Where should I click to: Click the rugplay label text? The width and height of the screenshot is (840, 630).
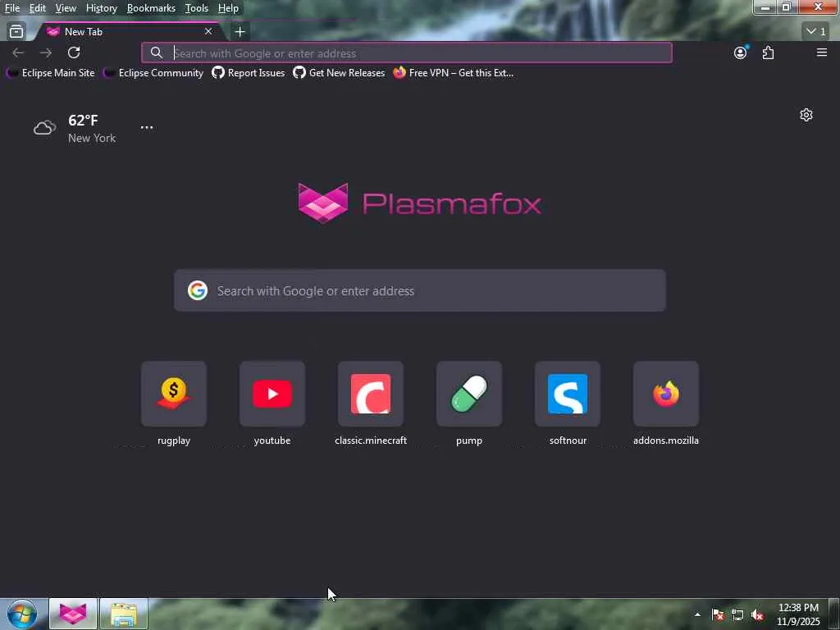(174, 441)
